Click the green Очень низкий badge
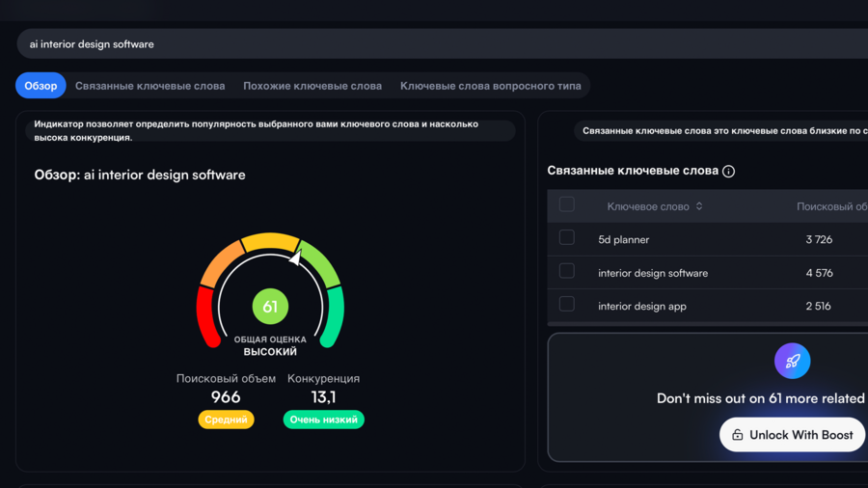This screenshot has height=488, width=868. 323,420
